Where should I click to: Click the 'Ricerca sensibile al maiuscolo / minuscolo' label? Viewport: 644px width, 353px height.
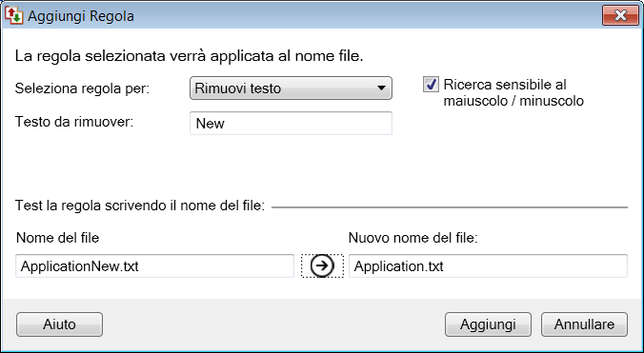point(513,92)
